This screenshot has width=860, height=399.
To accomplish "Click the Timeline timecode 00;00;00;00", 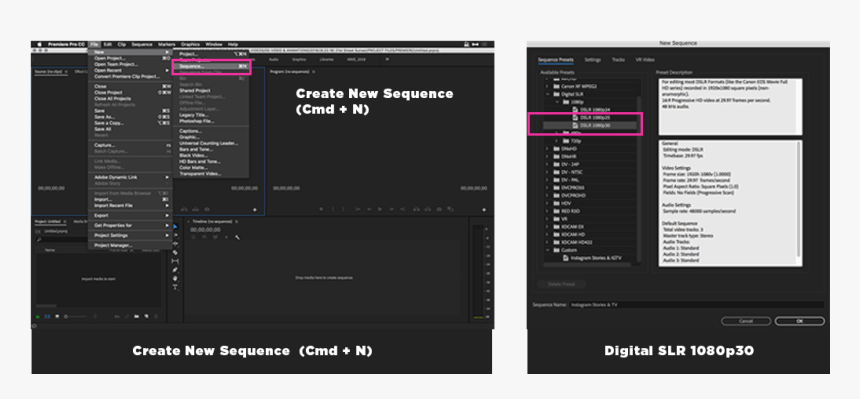I will (x=205, y=229).
